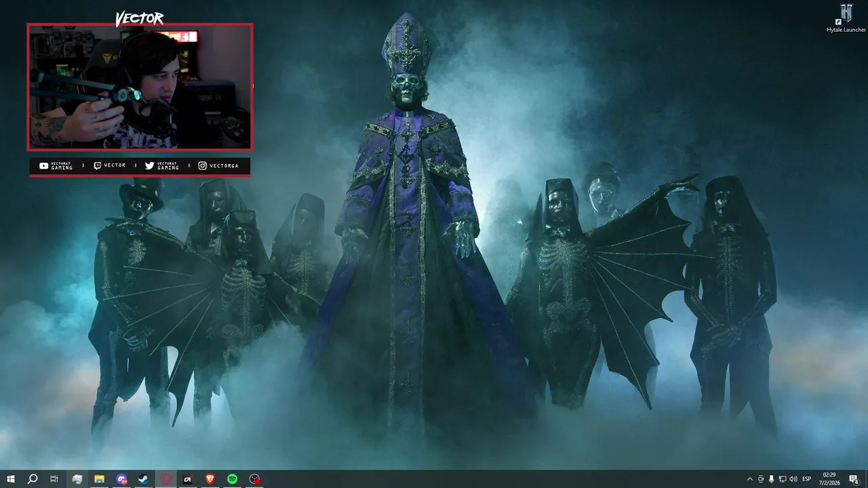Open the network status tray icon
868x488 pixels.
click(x=783, y=479)
